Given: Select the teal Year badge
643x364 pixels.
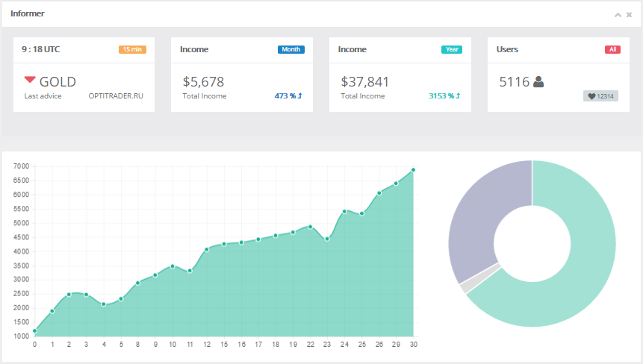Looking at the screenshot, I should pyautogui.click(x=452, y=49).
